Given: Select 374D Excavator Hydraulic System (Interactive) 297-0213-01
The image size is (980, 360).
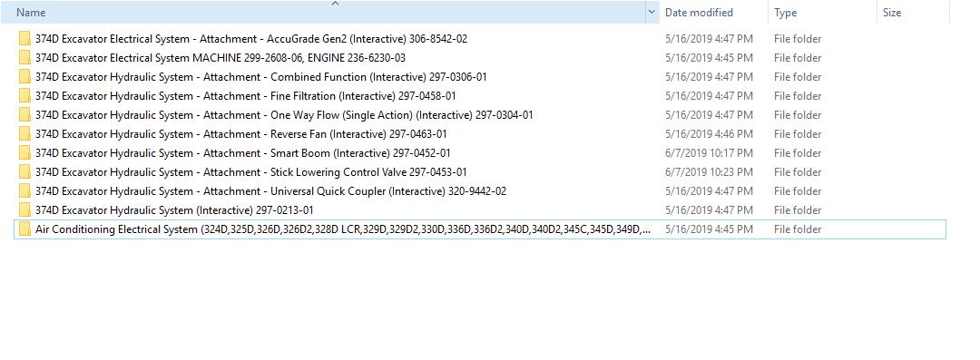Looking at the screenshot, I should click(x=174, y=210).
